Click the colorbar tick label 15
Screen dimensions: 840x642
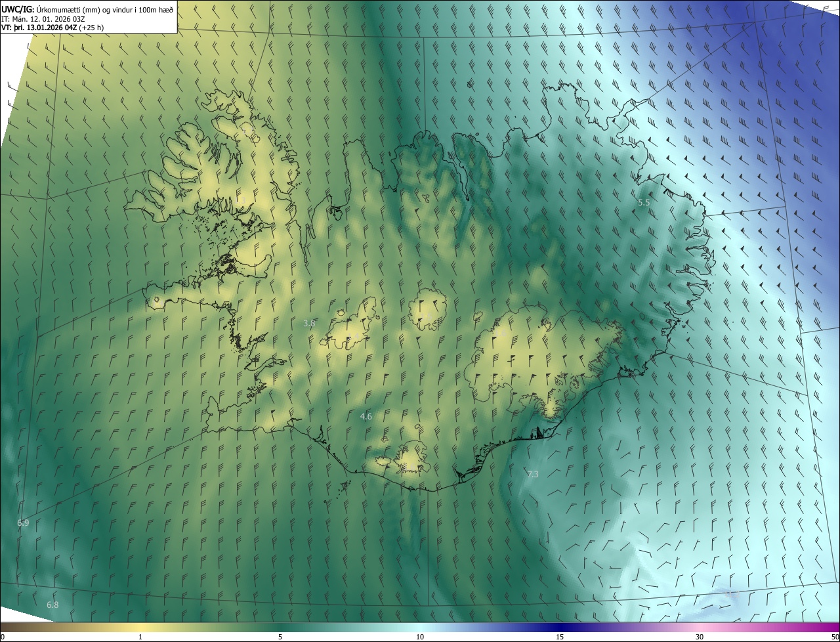click(x=560, y=637)
